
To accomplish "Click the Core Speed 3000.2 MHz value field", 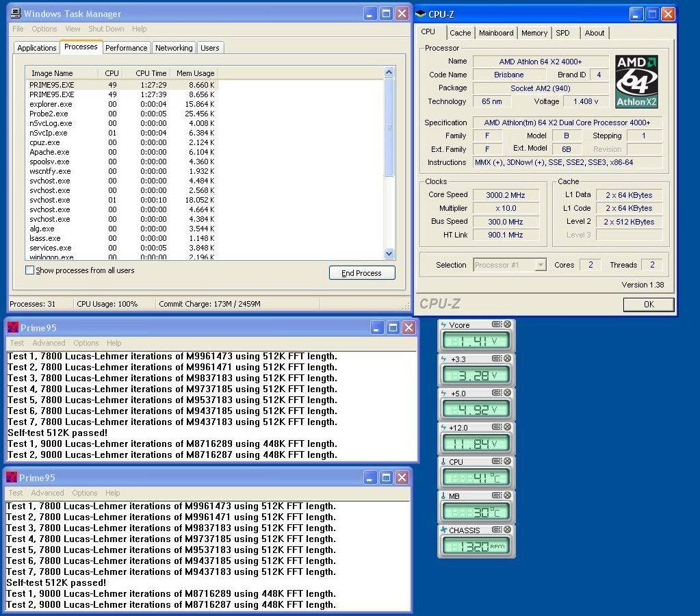I will click(506, 195).
